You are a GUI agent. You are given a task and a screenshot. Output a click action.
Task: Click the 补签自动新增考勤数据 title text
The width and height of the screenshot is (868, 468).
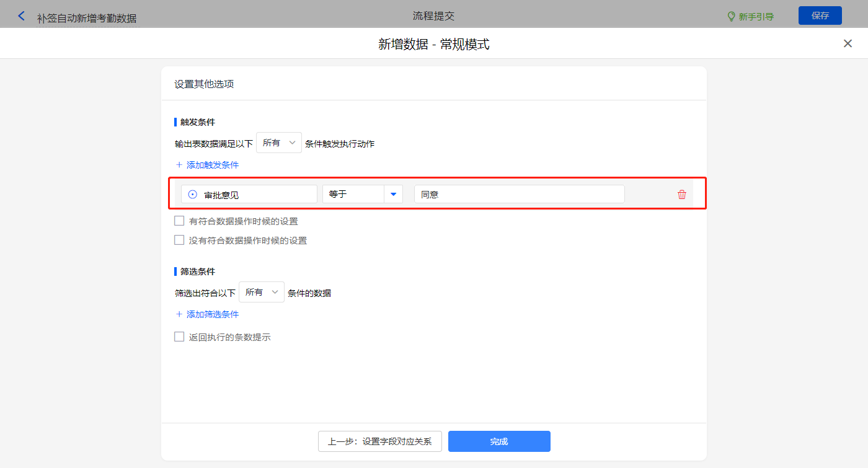pos(87,19)
